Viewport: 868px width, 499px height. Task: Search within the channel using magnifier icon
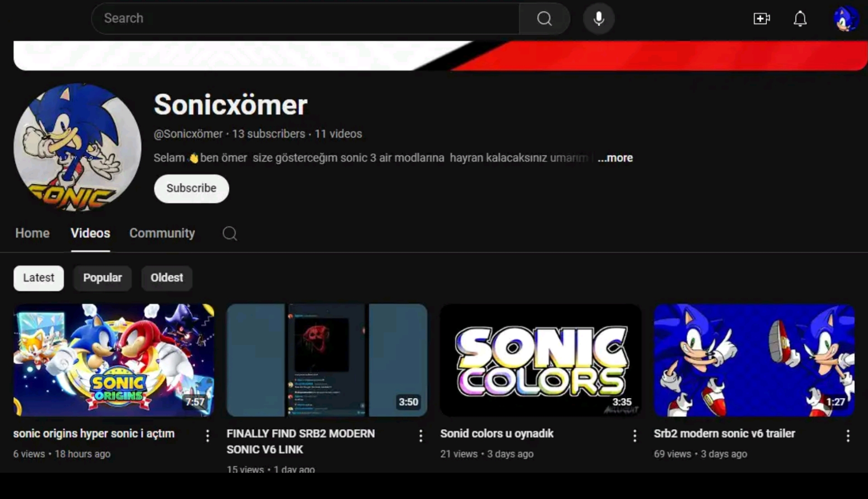click(229, 233)
